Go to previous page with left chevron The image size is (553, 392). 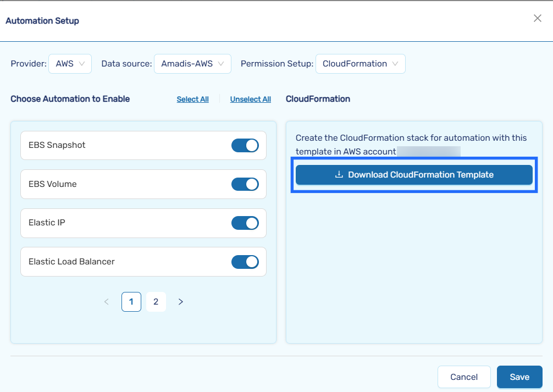click(x=107, y=302)
